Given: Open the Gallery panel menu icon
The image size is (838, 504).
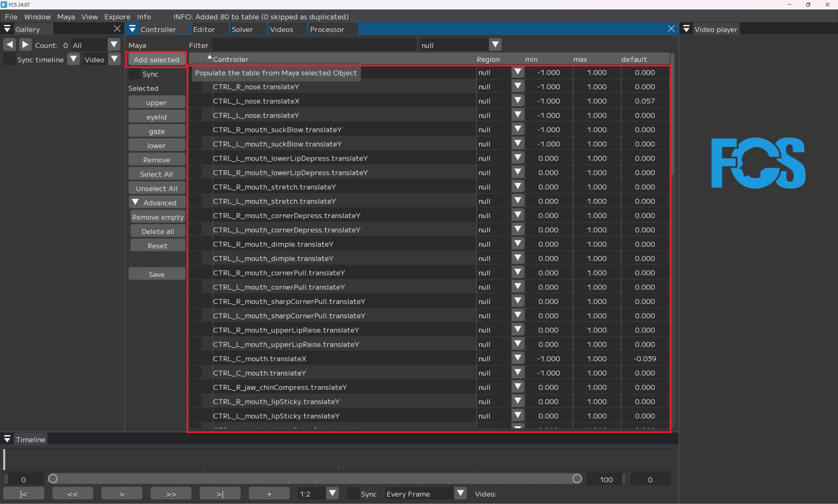Looking at the screenshot, I should (7, 29).
